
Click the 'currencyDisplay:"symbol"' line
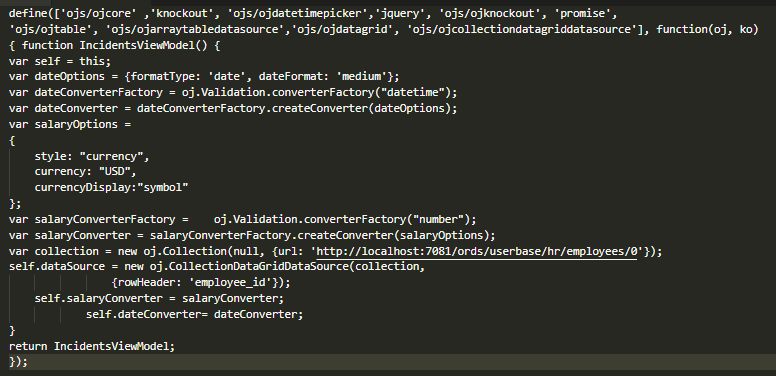pyautogui.click(x=111, y=188)
